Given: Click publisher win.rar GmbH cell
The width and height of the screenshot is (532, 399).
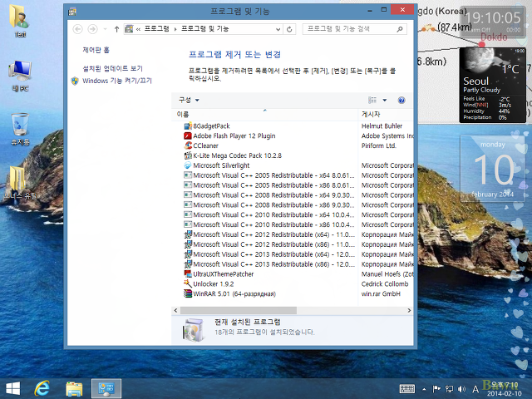Looking at the screenshot, I should [381, 293].
